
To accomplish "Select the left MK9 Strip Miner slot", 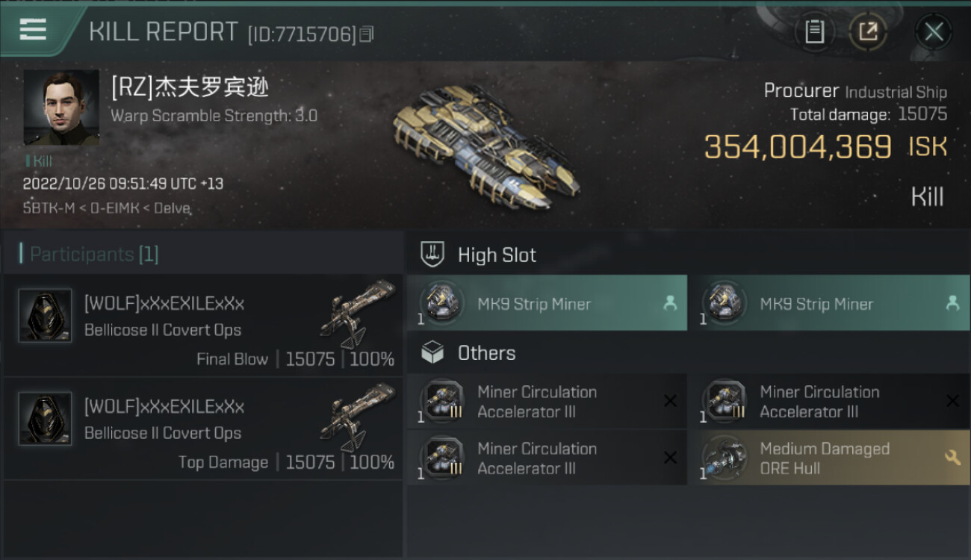I will [x=547, y=303].
